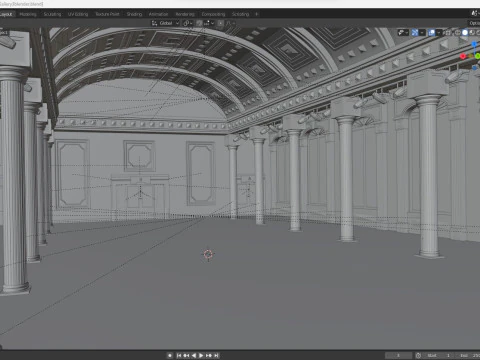Switch to wireframe viewport shading
Viewport: 480px width, 360px height.
tap(457, 33)
